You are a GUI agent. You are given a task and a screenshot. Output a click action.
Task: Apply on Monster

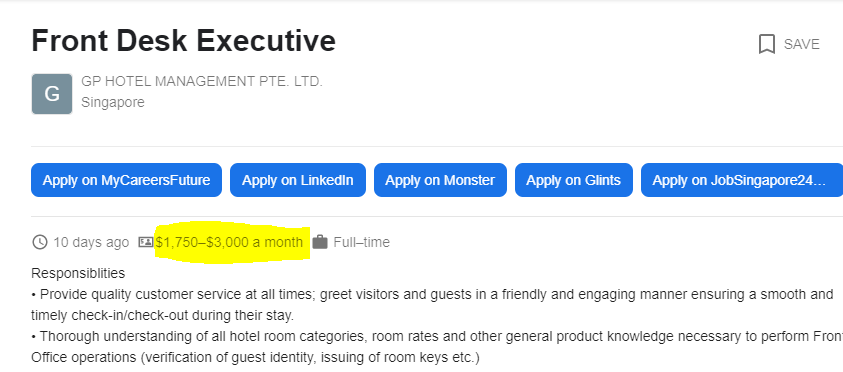(x=440, y=180)
